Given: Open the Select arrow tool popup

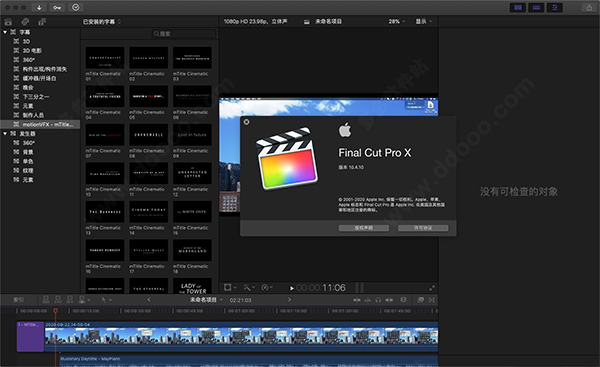Looking at the screenshot, I should pos(106,300).
